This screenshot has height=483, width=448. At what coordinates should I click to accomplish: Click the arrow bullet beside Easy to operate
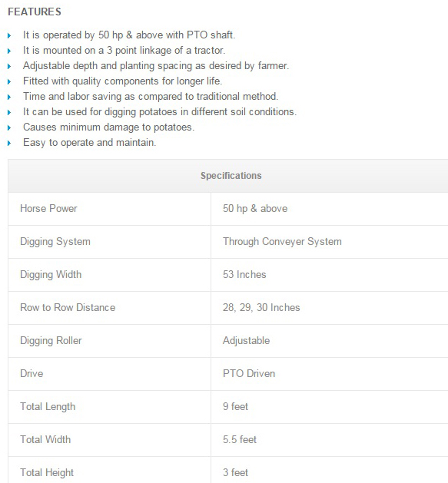tap(9, 144)
